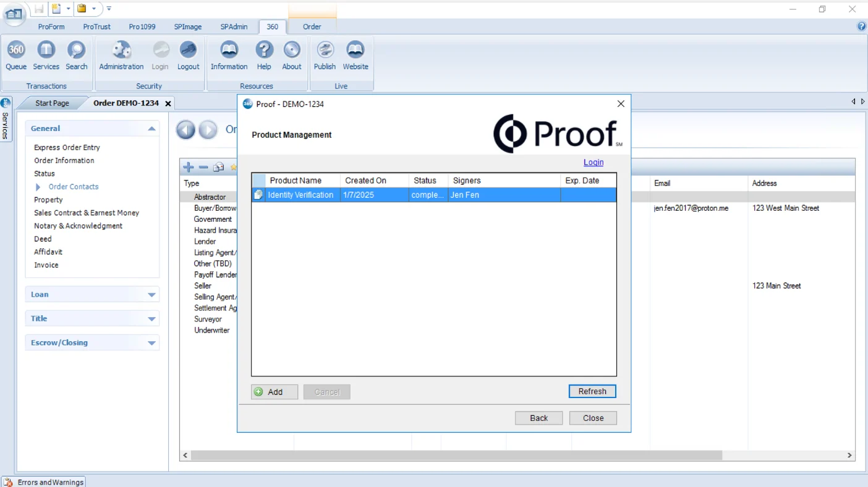Open Notary & Acknowledgment
This screenshot has width=868, height=487.
(x=79, y=226)
